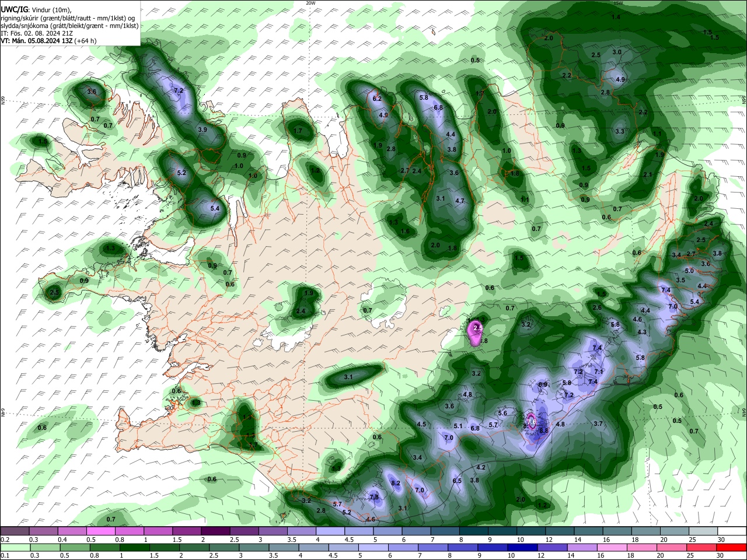Click the bright red 30 mm swatch in the rain legend

[731, 547]
